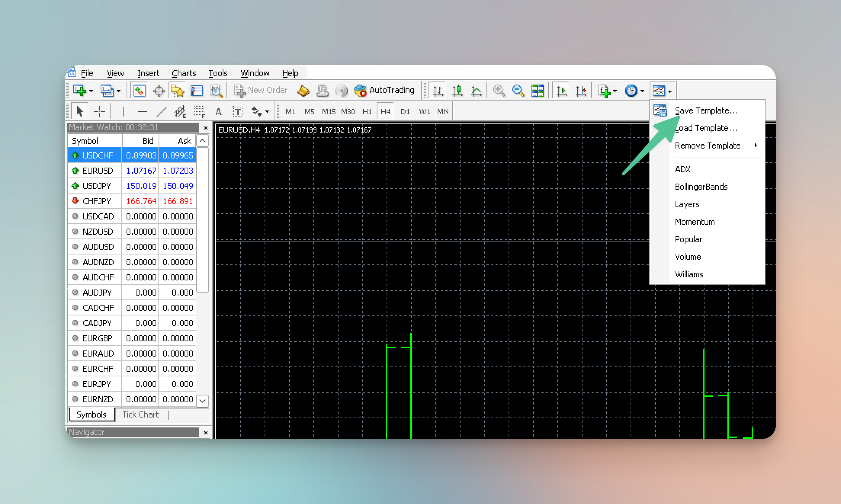Switch chart timeframe to D1
The height and width of the screenshot is (504, 841).
pyautogui.click(x=405, y=112)
